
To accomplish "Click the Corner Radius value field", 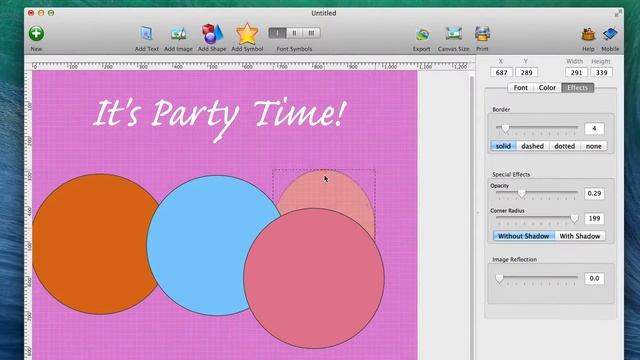I will (x=594, y=219).
